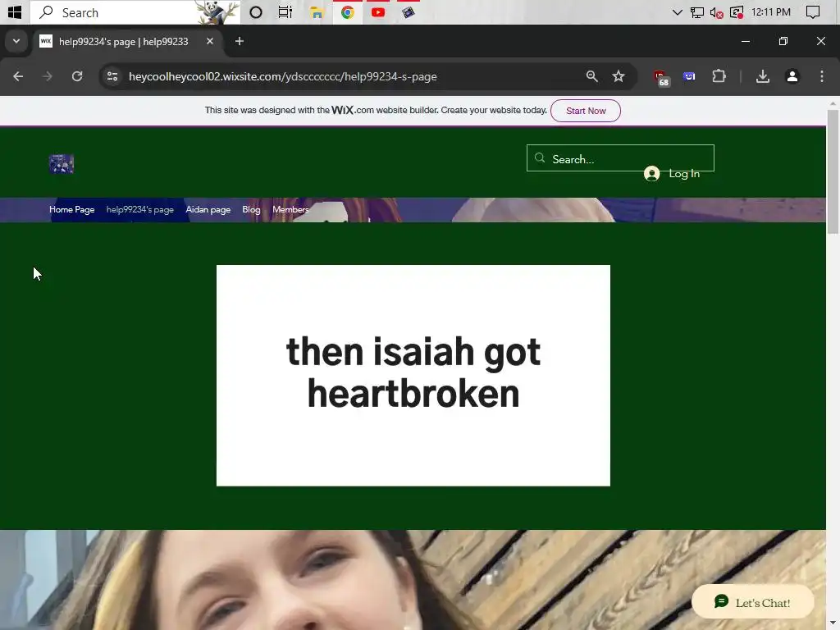840x630 pixels.
Task: Click the page vertical scrollbar thumb
Action: tap(833, 171)
